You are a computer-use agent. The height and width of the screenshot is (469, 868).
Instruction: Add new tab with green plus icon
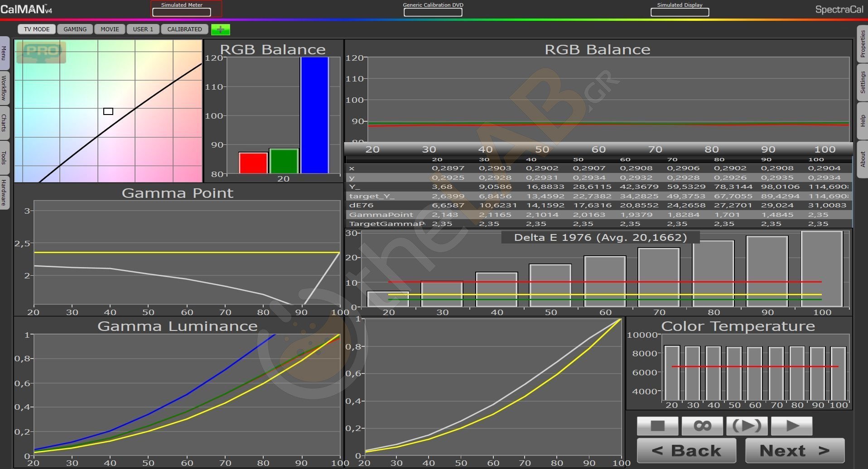tap(221, 29)
